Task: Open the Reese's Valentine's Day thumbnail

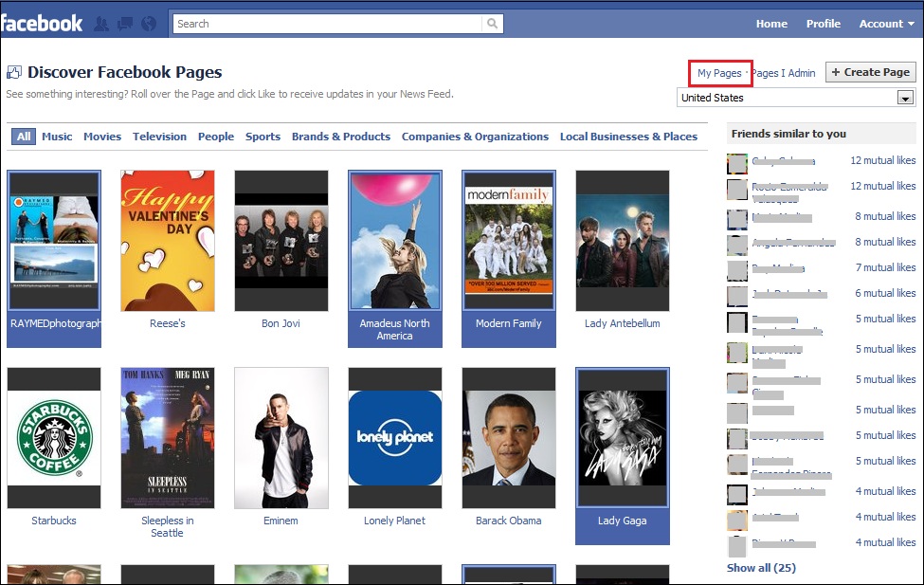Action: click(x=168, y=241)
